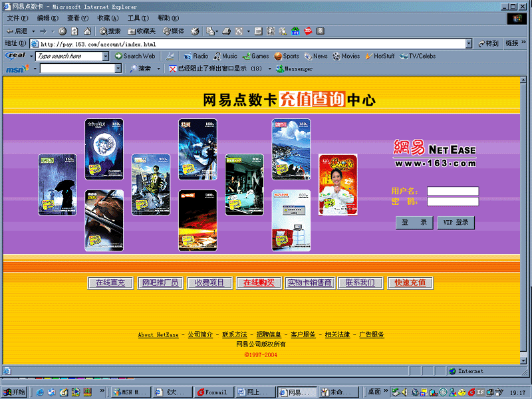The width and height of the screenshot is (532, 399).
Task: Click the 用户名 username input field
Action: [453, 191]
